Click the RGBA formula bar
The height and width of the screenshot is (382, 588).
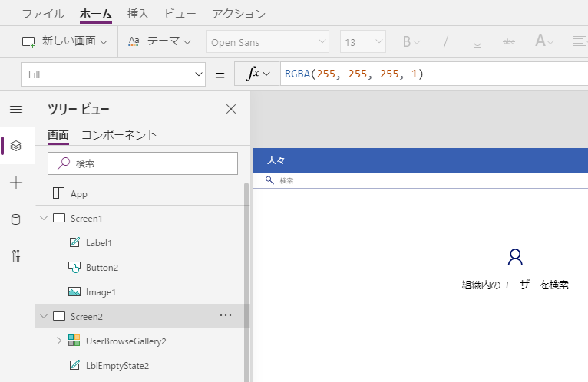tap(434, 74)
